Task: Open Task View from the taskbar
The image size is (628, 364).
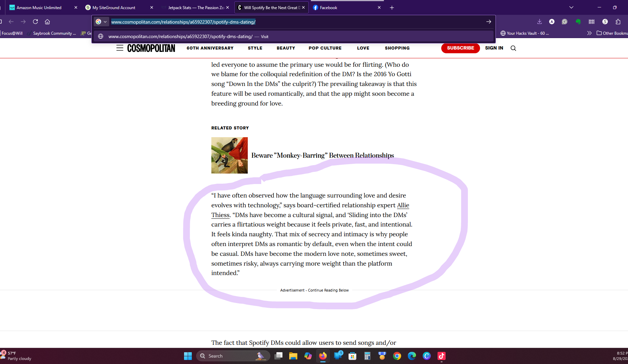Action: click(x=278, y=356)
